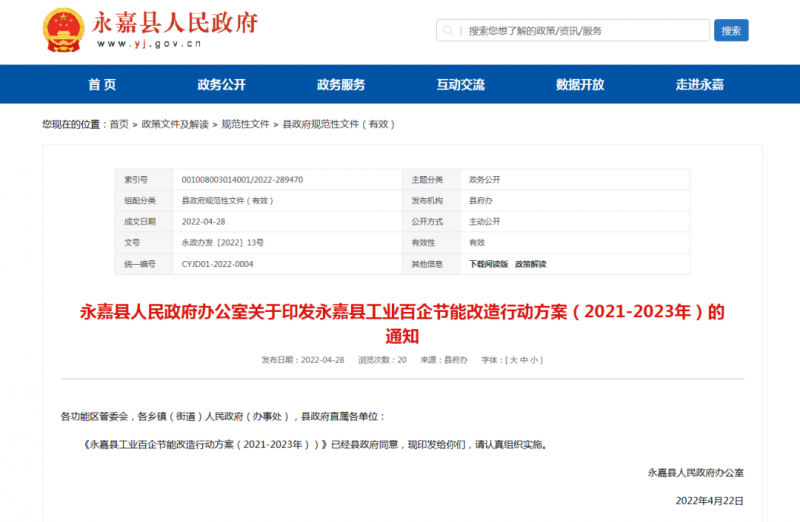
Task: Set font size to 中 (medium)
Action: [x=524, y=359]
